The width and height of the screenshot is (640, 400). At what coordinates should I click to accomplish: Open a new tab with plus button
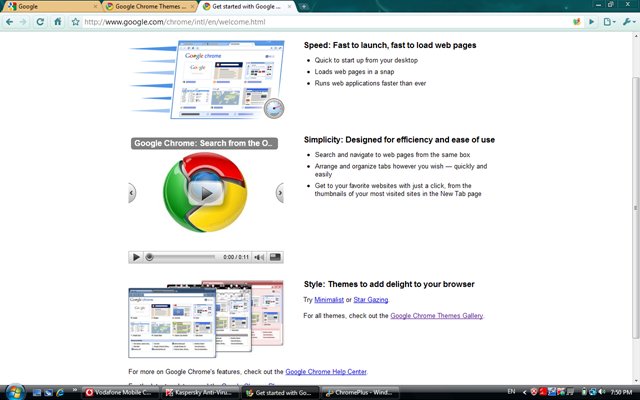304,7
